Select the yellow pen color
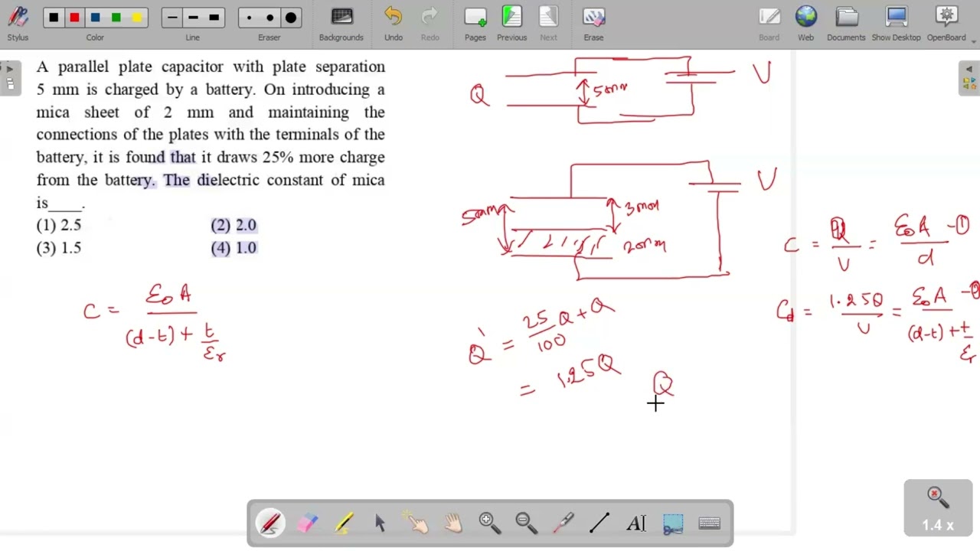The height and width of the screenshot is (551, 980). (x=136, y=18)
